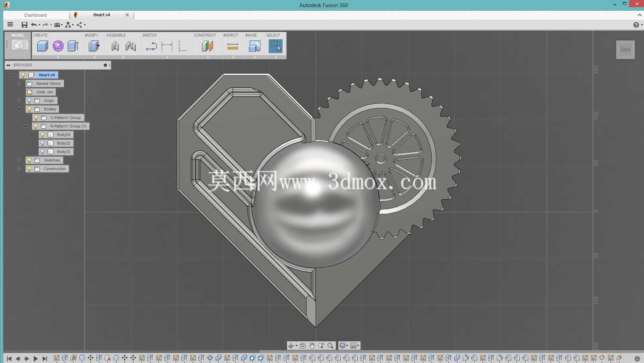Toggle R-Pattern1 Group (3) lightbulb
Screen dimensions: 644x363
point(36,126)
